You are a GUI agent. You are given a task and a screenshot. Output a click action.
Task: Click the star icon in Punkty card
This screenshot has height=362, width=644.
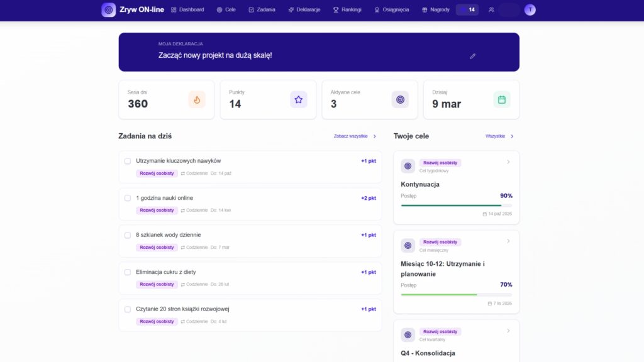pyautogui.click(x=298, y=99)
